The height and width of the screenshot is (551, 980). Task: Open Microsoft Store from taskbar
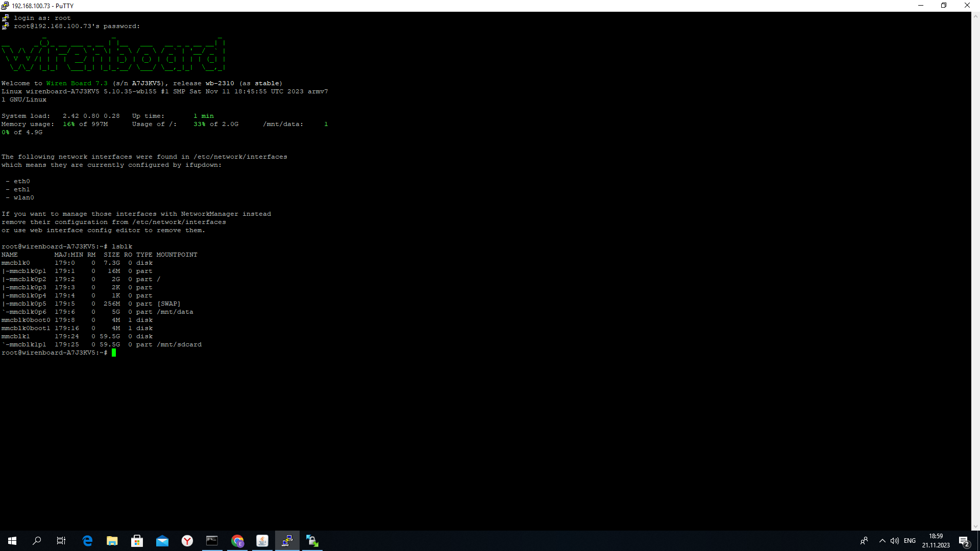pyautogui.click(x=137, y=541)
